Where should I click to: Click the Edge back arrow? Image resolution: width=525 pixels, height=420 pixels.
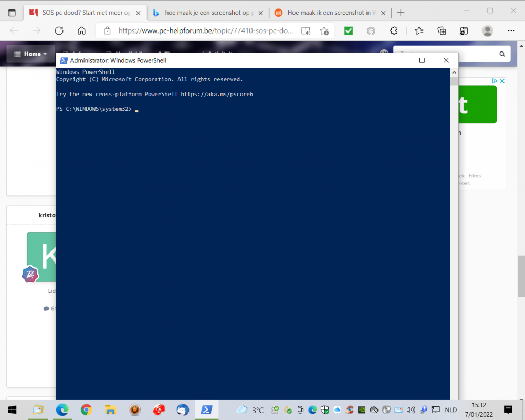coord(14,31)
